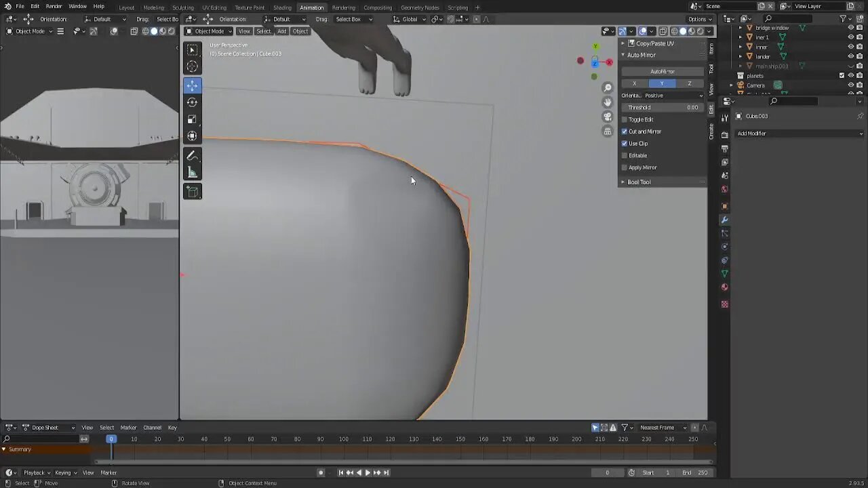Open Object Data properties green triangle tab
The width and height of the screenshot is (868, 488).
(x=725, y=274)
